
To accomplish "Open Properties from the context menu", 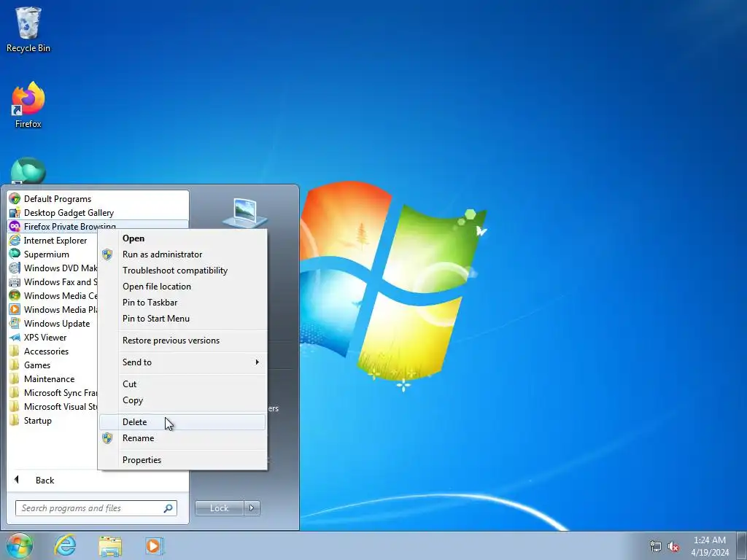I will tap(182, 460).
